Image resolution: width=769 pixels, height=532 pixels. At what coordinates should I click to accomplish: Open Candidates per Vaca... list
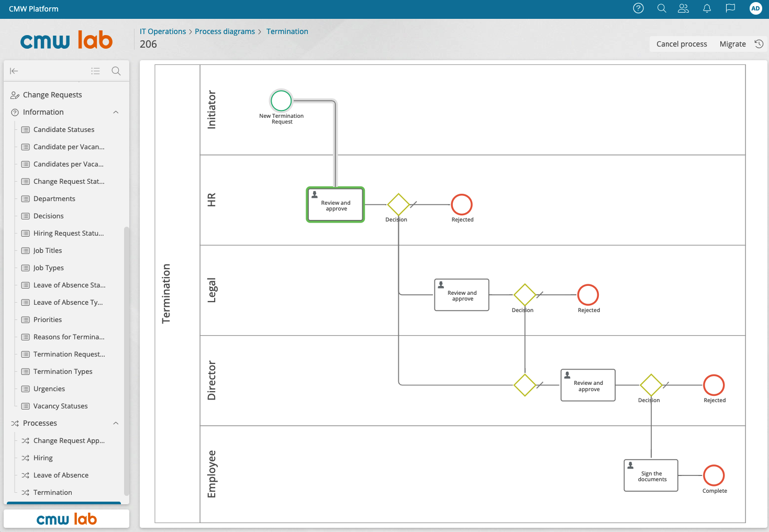pyautogui.click(x=69, y=164)
